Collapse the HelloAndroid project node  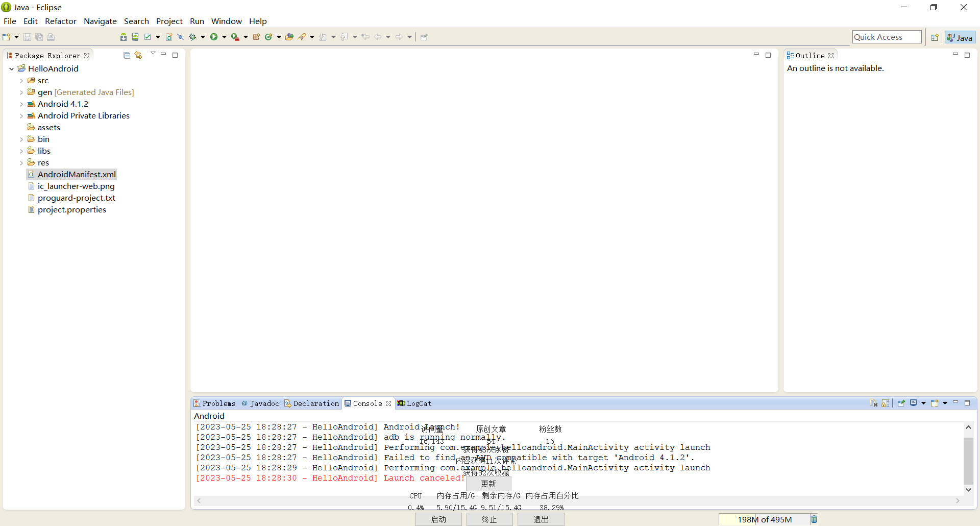click(x=11, y=69)
